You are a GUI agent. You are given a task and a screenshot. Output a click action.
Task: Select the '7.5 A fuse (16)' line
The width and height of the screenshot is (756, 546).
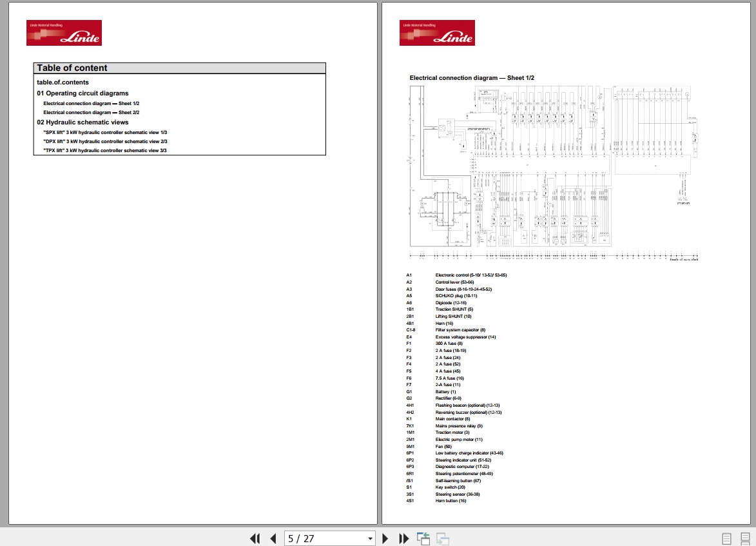[x=449, y=378]
